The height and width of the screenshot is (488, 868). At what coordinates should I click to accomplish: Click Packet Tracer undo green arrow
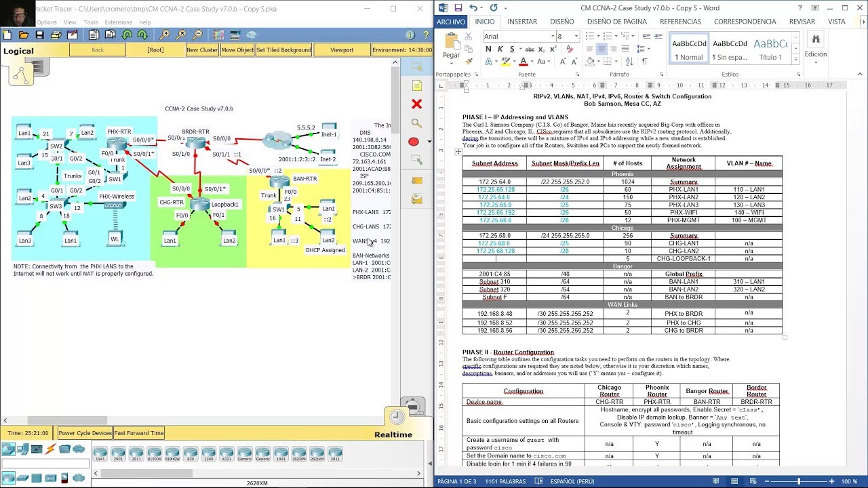pos(127,35)
